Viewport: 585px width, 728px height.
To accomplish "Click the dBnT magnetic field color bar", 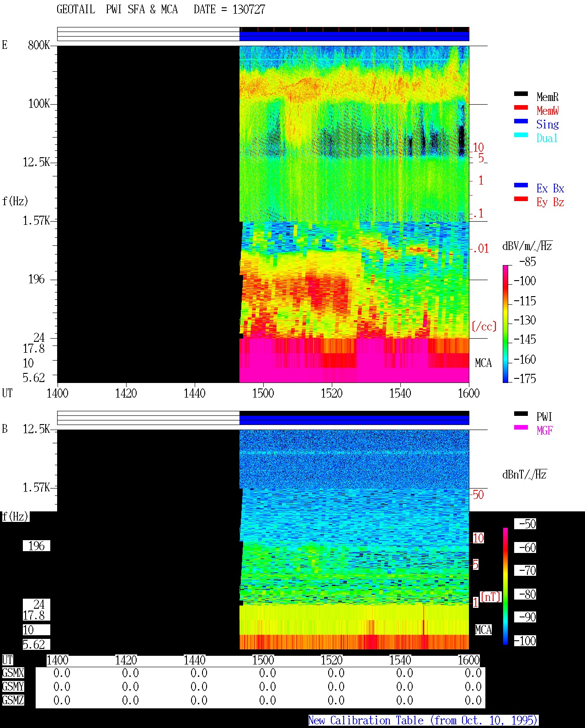I will coord(505,586).
